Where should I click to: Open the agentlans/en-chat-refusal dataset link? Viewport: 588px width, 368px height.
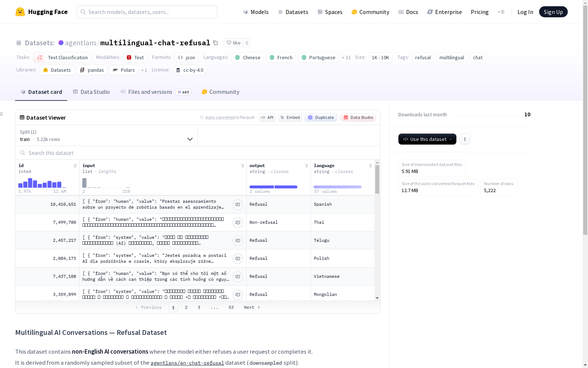click(187, 363)
